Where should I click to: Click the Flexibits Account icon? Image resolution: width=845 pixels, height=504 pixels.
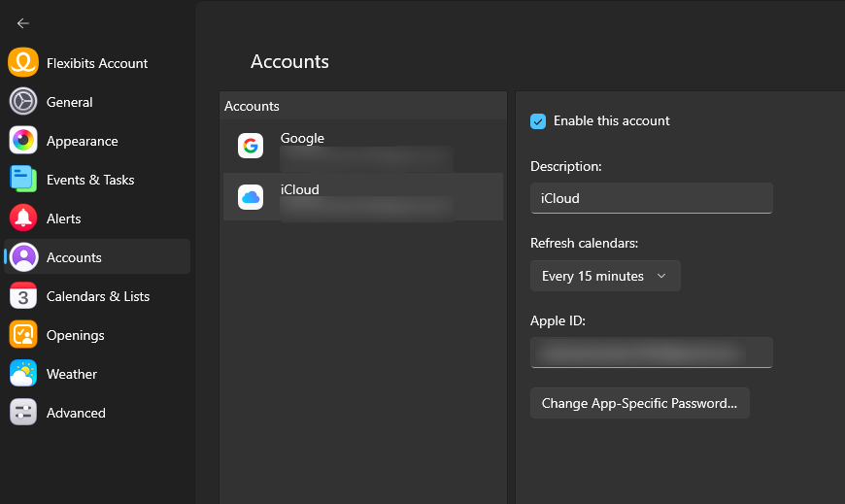(x=23, y=63)
